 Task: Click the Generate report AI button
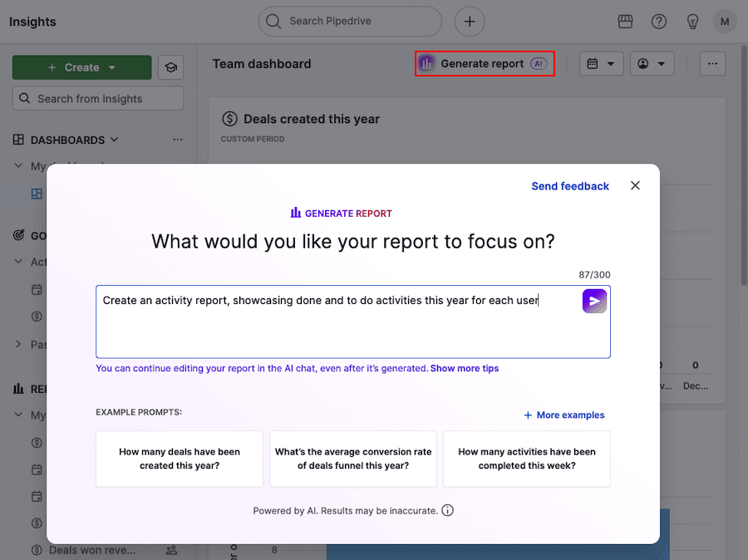(485, 64)
